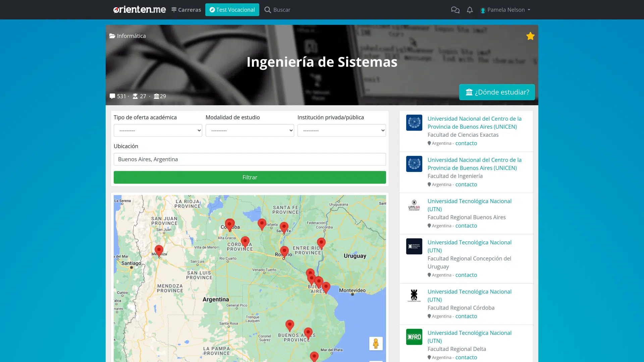Select the map pin near Concordia
The width and height of the screenshot is (644, 362).
(x=321, y=244)
